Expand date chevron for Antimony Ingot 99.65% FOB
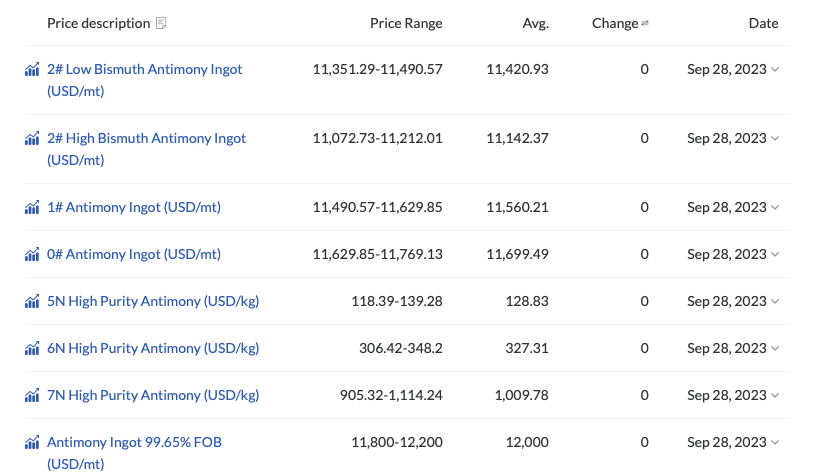The width and height of the screenshot is (815, 476). [x=775, y=443]
